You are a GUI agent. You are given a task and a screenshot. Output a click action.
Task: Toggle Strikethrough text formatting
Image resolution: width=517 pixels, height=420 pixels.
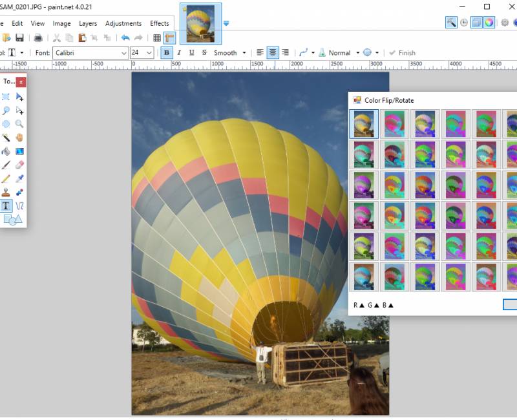204,53
